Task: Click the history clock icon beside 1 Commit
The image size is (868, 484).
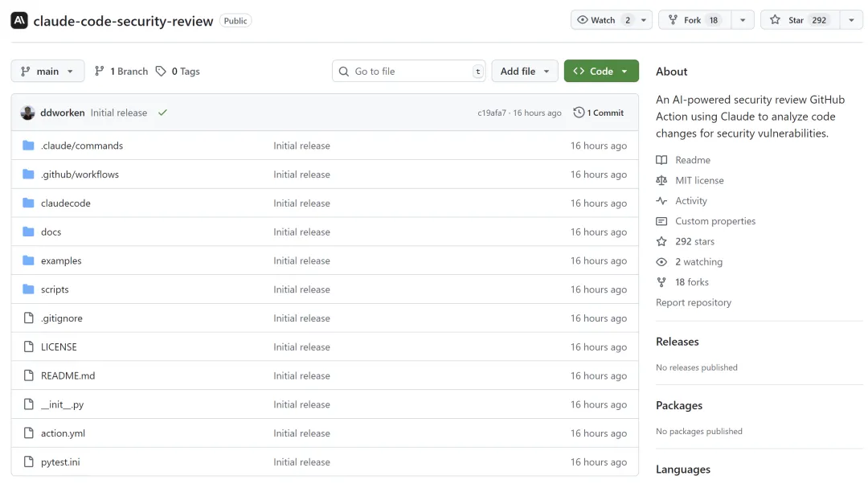Action: [x=579, y=113]
